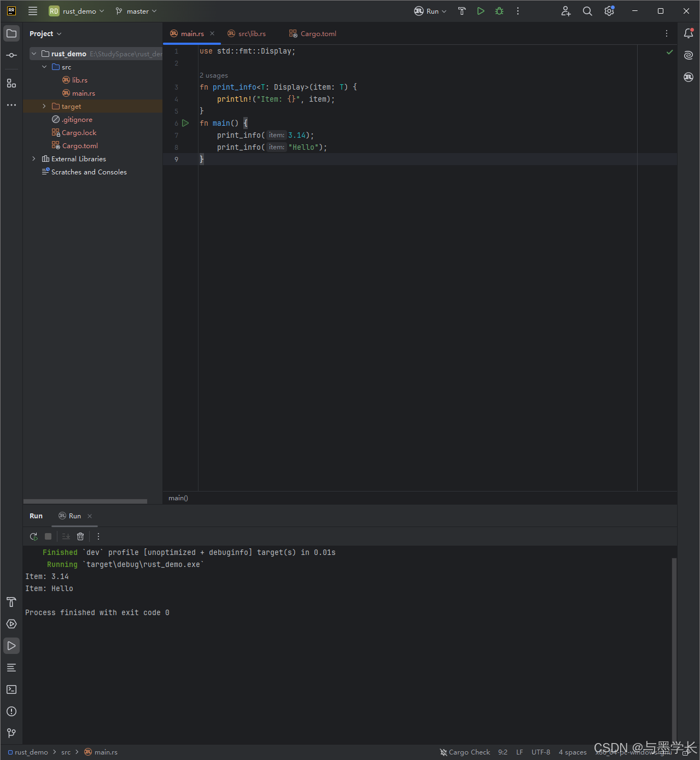Clear all Run console output
The image size is (700, 760).
point(80,536)
